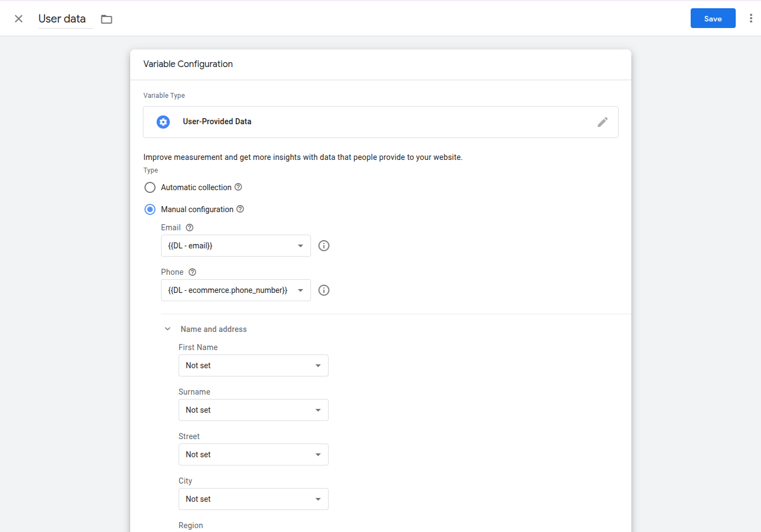Click the help icon next to Email

tap(189, 227)
